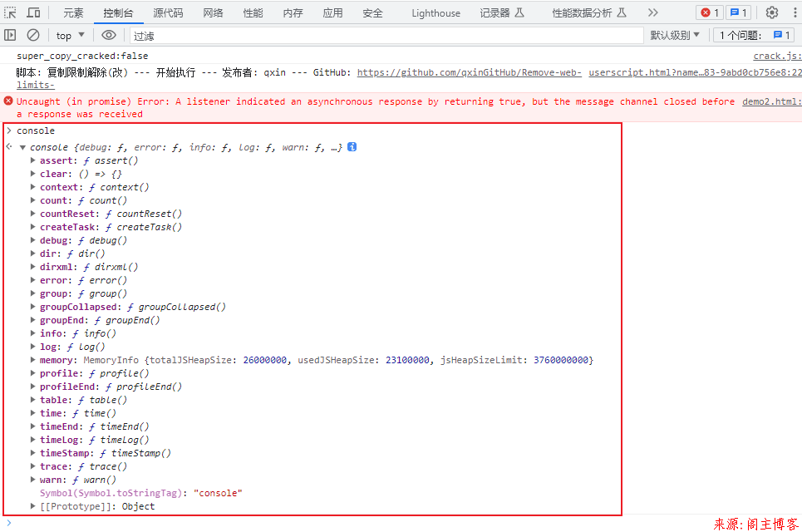
Task: Open DevTools settings gear
Action: [771, 12]
